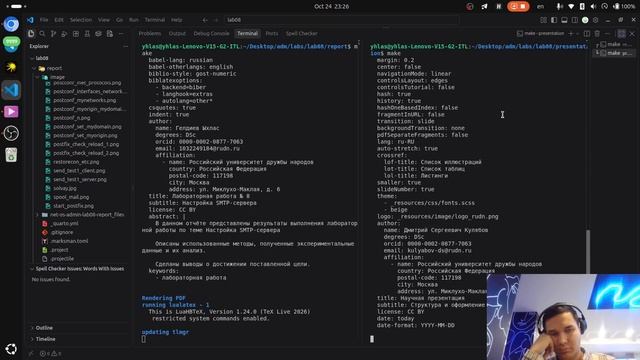Expand the Timeline section

tap(45, 339)
